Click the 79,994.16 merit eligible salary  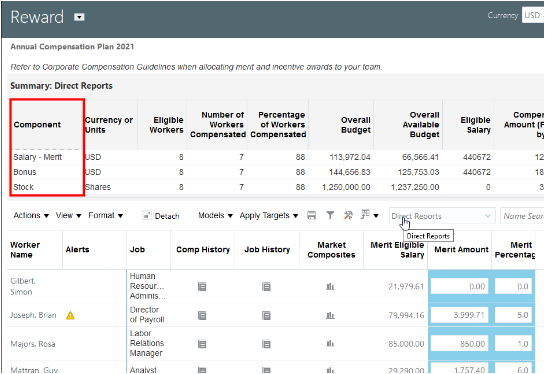[x=406, y=315]
